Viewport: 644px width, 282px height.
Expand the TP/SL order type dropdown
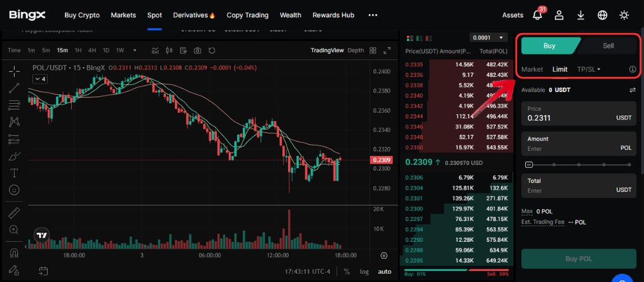pyautogui.click(x=589, y=69)
